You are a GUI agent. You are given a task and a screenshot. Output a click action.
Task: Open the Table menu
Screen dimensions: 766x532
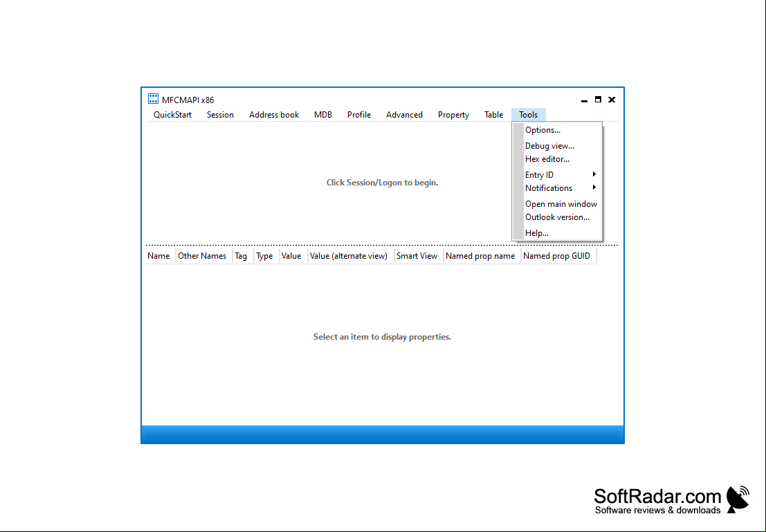tap(494, 115)
